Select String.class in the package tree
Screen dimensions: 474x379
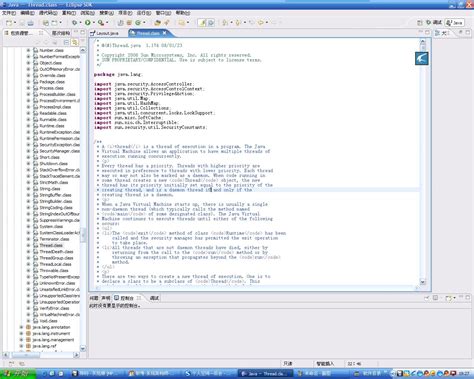pyautogui.click(x=50, y=189)
